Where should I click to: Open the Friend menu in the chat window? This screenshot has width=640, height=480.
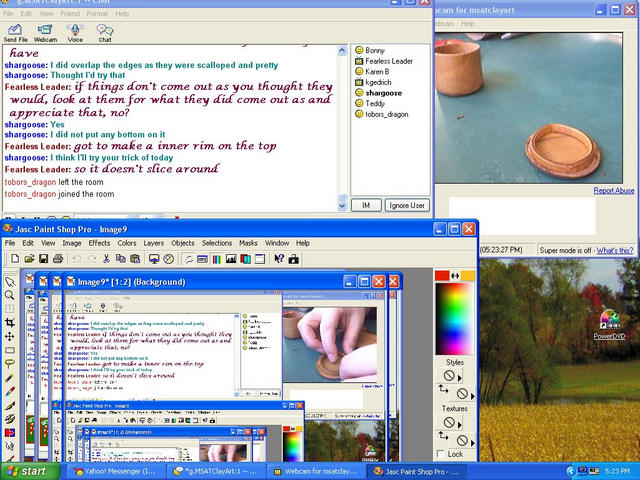pyautogui.click(x=70, y=13)
